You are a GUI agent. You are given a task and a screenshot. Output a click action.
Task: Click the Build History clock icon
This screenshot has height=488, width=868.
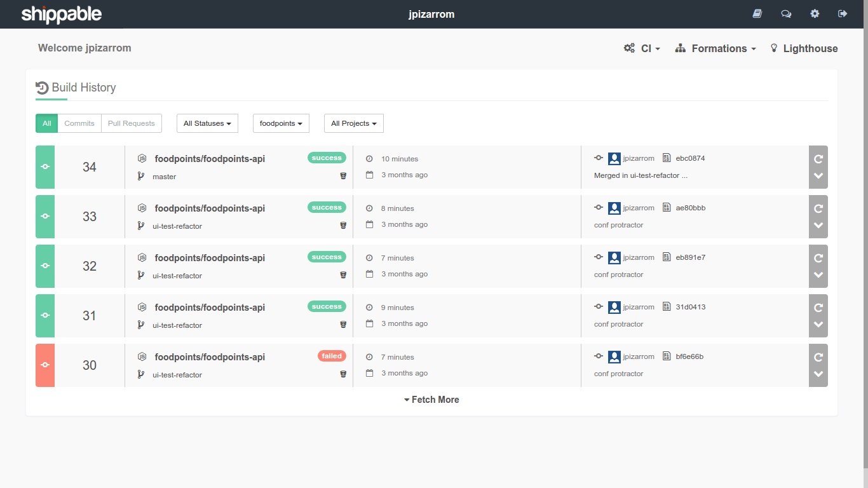(x=43, y=88)
